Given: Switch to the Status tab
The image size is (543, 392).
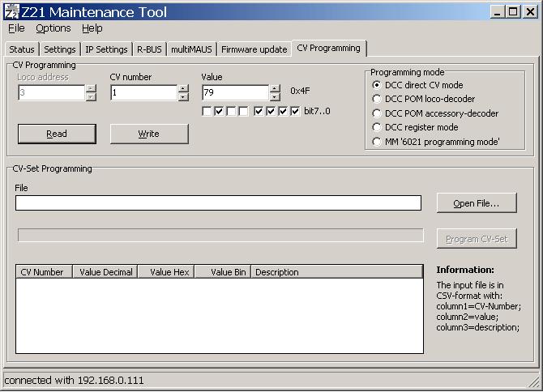Looking at the screenshot, I should pos(21,49).
